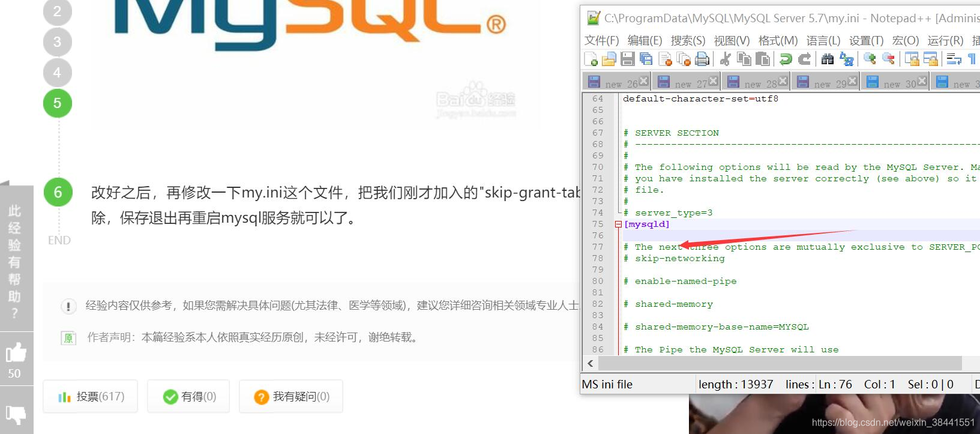The height and width of the screenshot is (434, 980).
Task: Jump to step 5 circle in sidebar
Action: [x=58, y=103]
